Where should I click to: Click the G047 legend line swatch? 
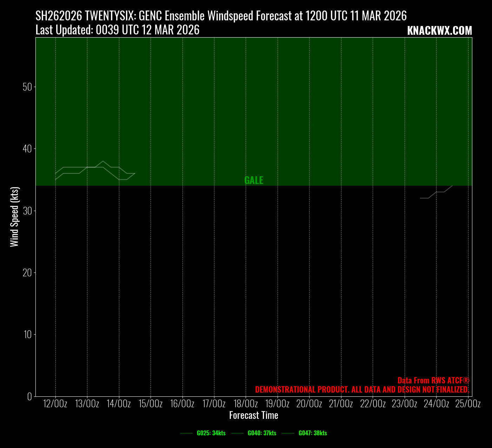(x=288, y=433)
